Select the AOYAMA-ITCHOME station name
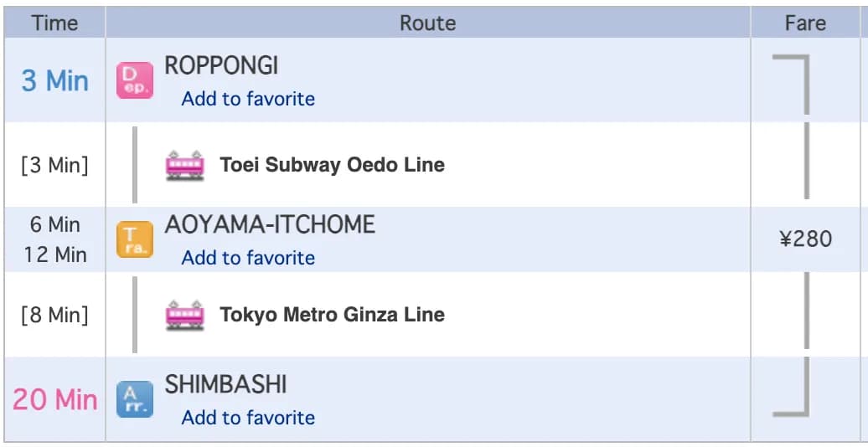Screen dimensions: 868x447 270,225
